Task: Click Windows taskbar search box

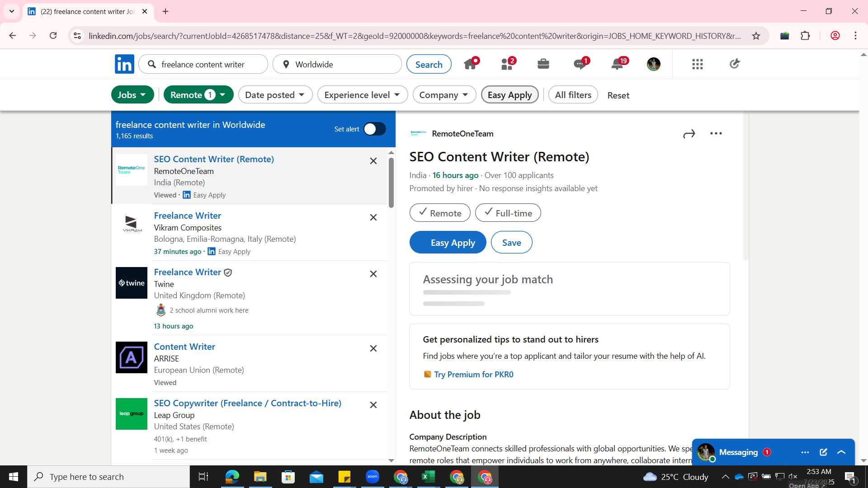Action: coord(108,477)
